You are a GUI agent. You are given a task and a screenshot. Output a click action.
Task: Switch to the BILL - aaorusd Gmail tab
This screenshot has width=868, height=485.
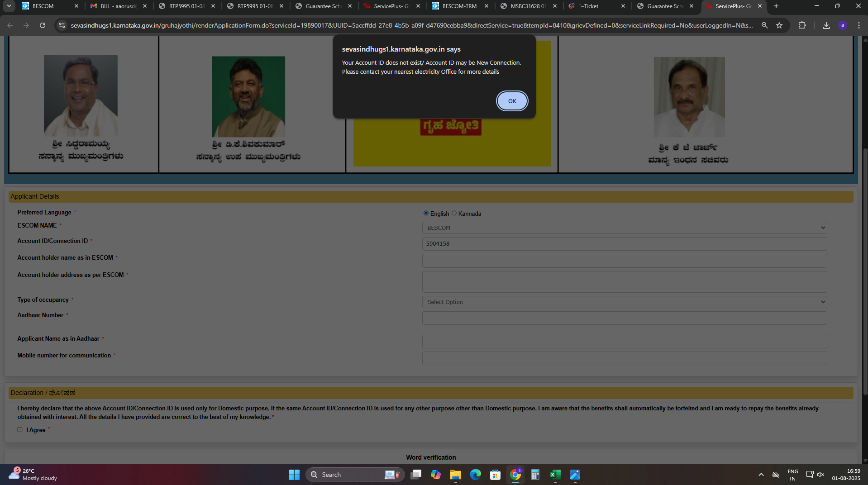click(x=118, y=6)
